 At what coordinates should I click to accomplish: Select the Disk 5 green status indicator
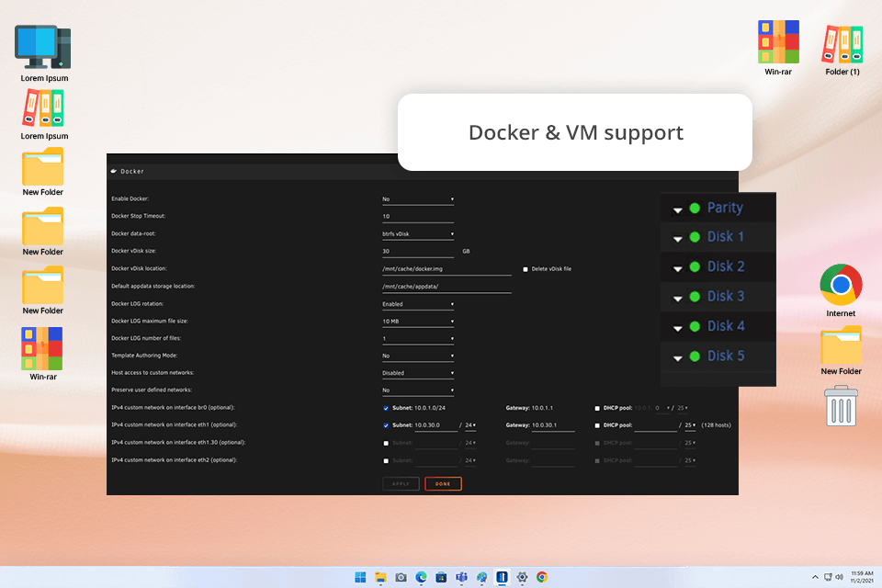695,356
